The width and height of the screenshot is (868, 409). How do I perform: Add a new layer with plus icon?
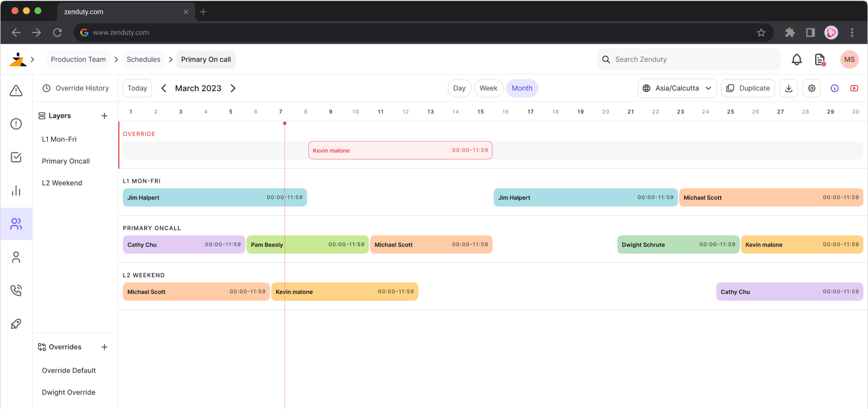(x=104, y=116)
